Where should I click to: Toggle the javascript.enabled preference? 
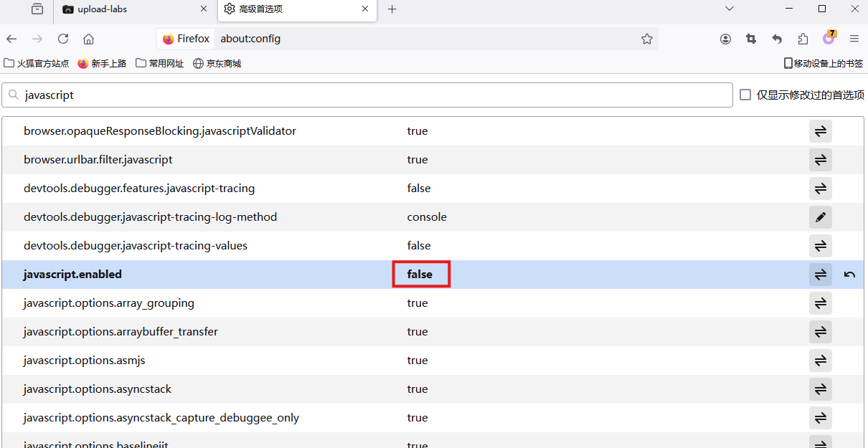point(820,275)
